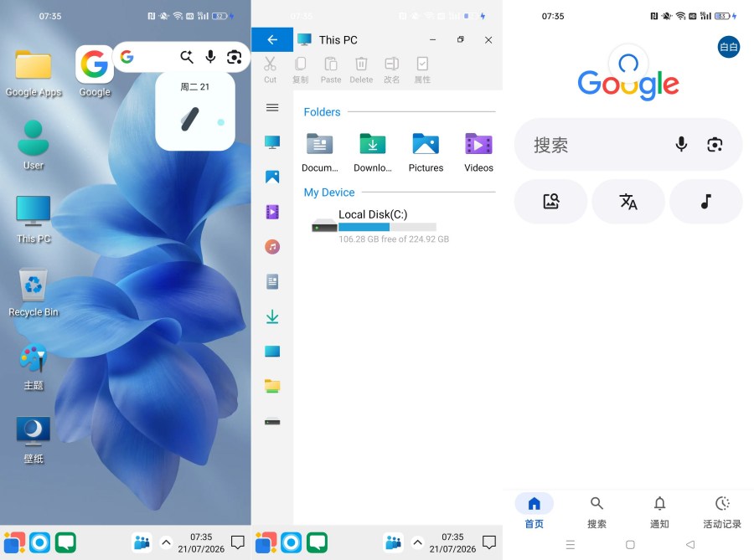Tap microphone in desktop Google widget
The image size is (754, 560).
point(210,57)
